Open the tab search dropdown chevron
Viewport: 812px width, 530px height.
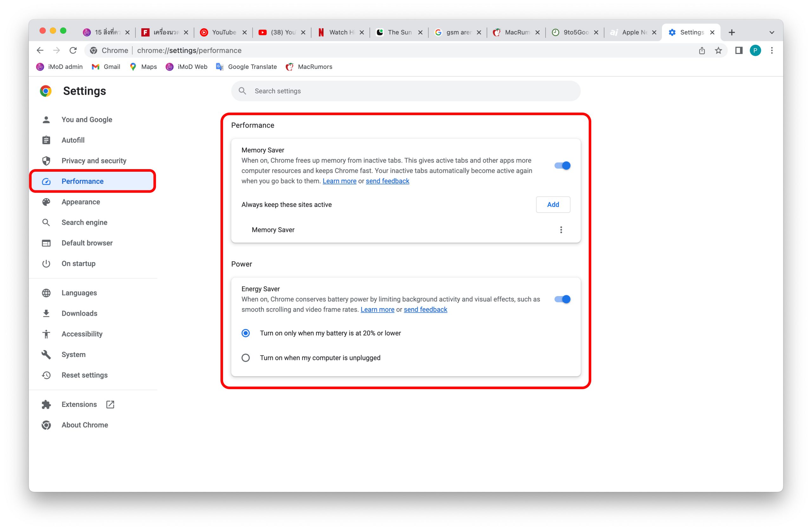(x=772, y=32)
